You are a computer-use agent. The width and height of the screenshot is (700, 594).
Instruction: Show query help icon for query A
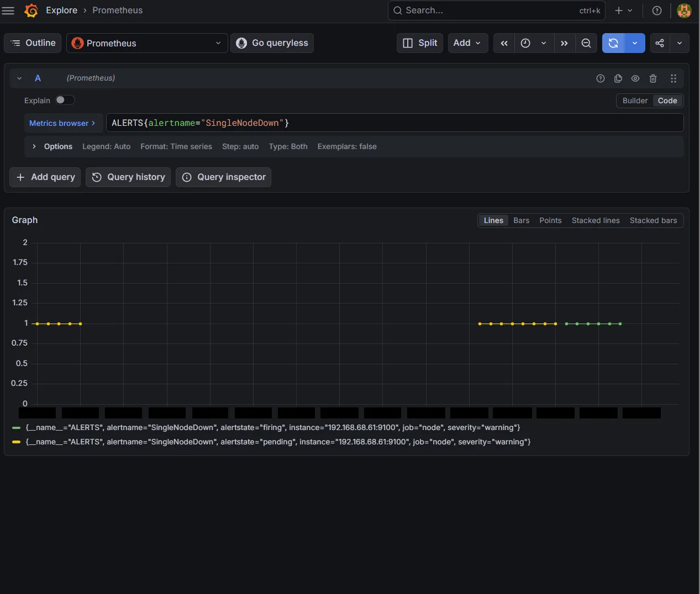pyautogui.click(x=601, y=78)
